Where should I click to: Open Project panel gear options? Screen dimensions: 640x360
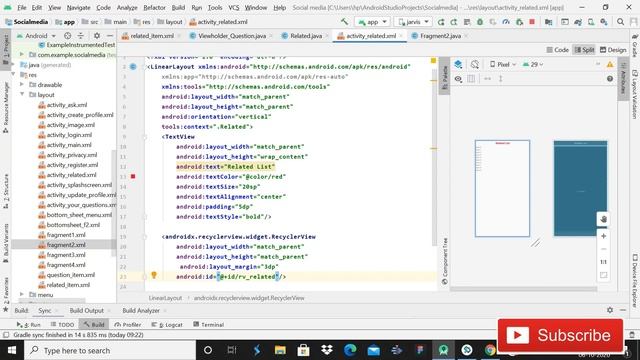(x=97, y=36)
